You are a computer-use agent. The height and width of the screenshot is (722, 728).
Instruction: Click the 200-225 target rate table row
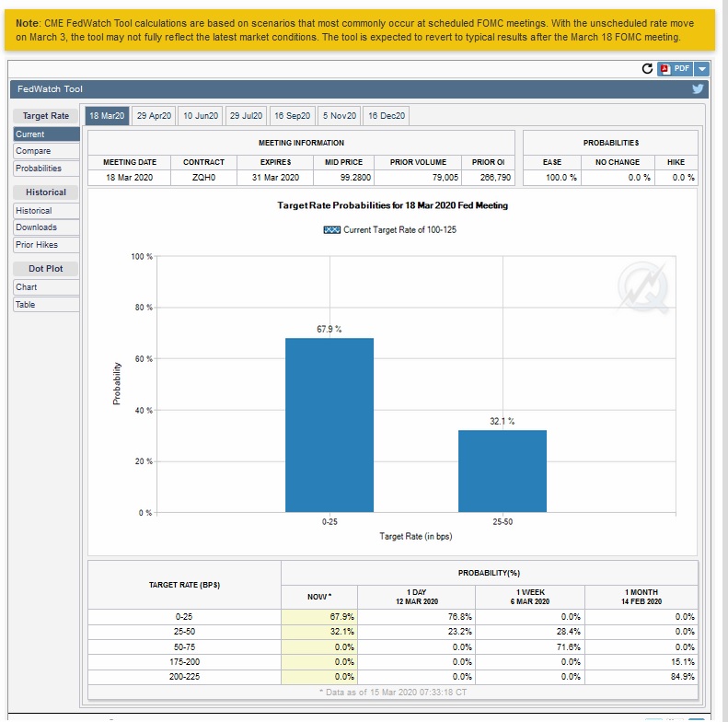pyautogui.click(x=393, y=677)
